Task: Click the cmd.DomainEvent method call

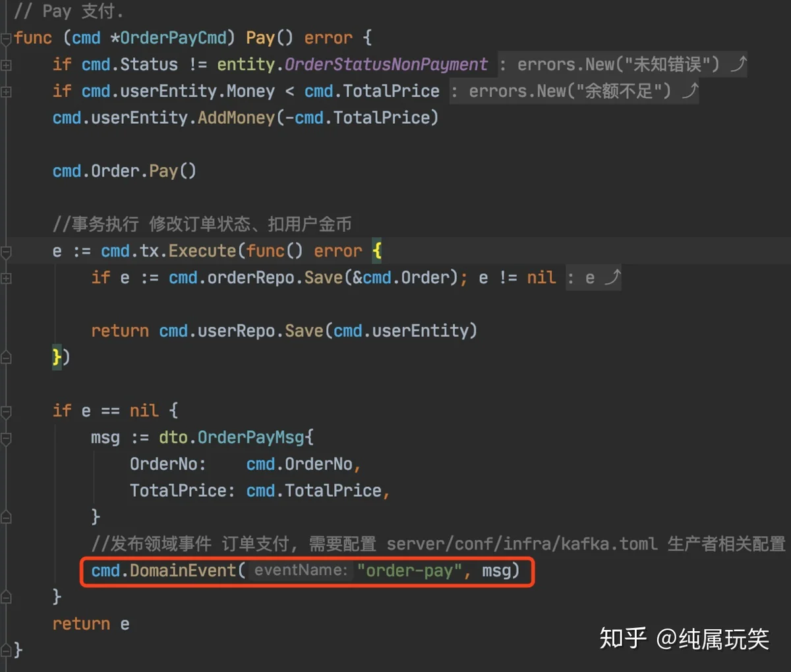Action: [x=183, y=570]
